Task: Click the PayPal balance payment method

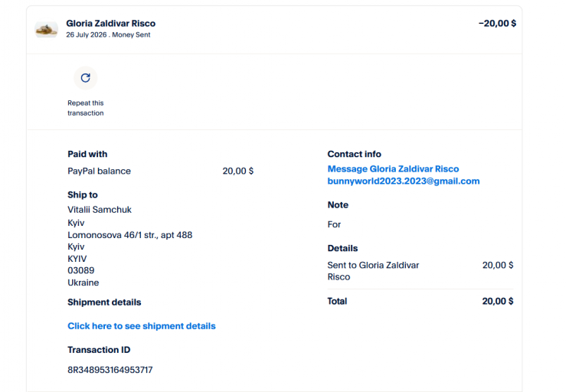Action: (99, 171)
